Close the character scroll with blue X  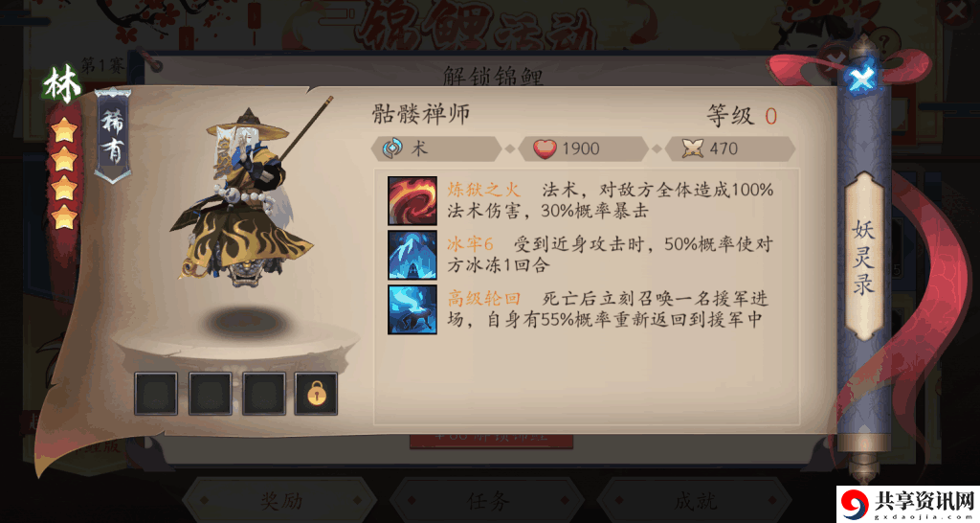tap(862, 79)
